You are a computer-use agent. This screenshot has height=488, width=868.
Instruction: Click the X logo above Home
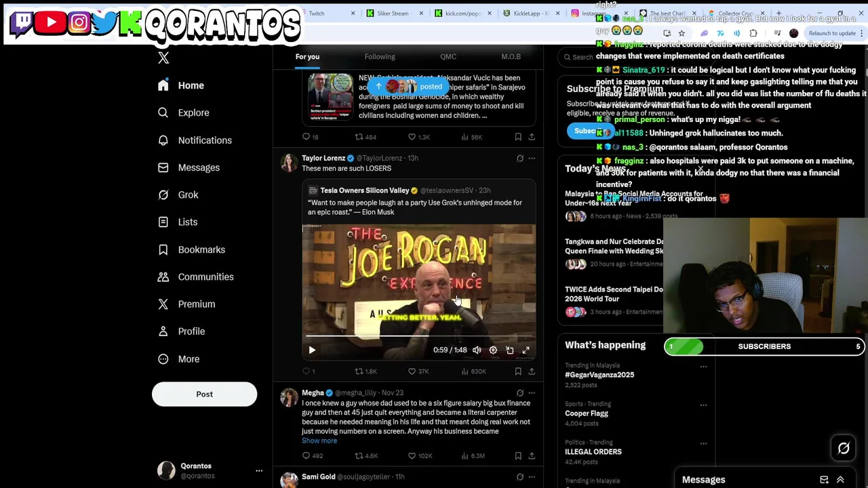[163, 58]
